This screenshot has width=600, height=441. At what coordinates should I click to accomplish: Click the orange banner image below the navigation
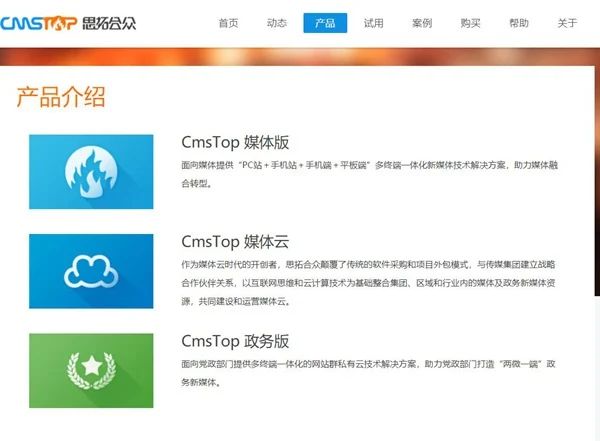pyautogui.click(x=300, y=57)
